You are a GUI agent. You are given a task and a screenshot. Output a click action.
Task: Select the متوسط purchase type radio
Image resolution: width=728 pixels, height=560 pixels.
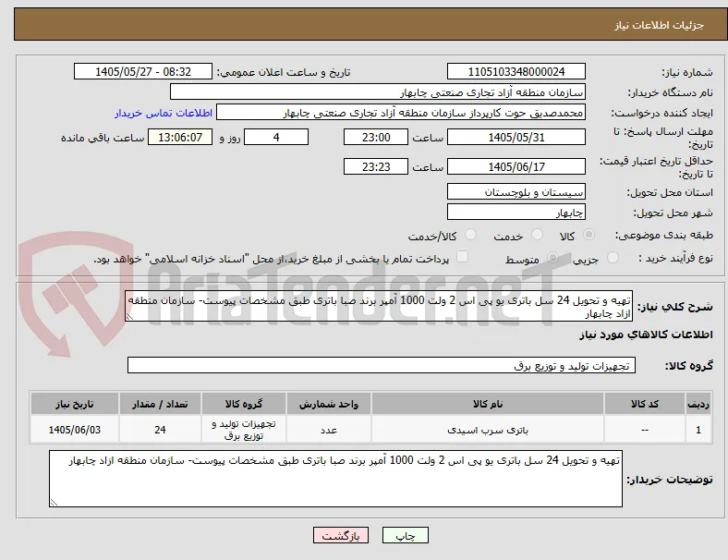click(x=552, y=257)
